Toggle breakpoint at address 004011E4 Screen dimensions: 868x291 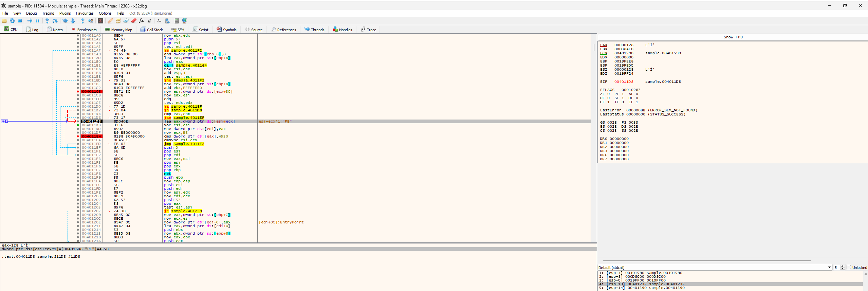[78, 137]
